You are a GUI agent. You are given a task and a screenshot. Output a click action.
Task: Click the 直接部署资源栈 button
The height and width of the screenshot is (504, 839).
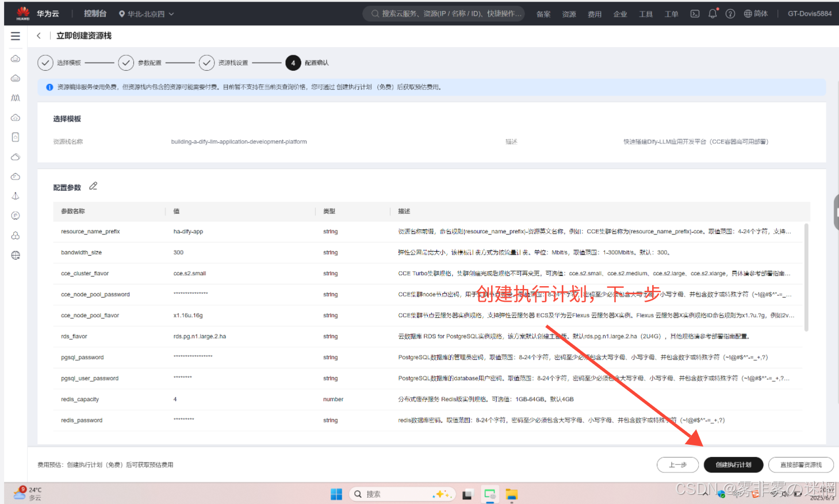(800, 465)
